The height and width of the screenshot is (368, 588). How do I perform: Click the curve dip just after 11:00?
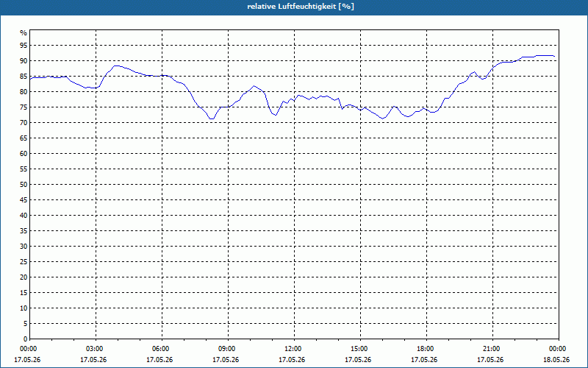tap(276, 115)
